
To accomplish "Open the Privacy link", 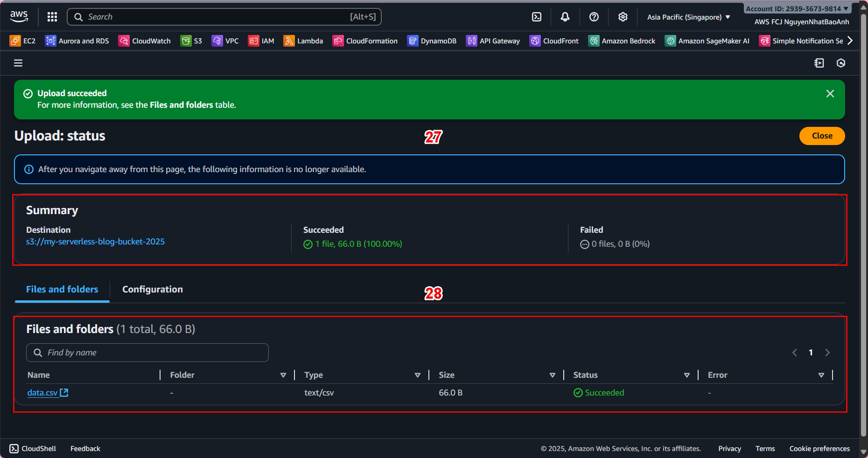I will (730, 449).
